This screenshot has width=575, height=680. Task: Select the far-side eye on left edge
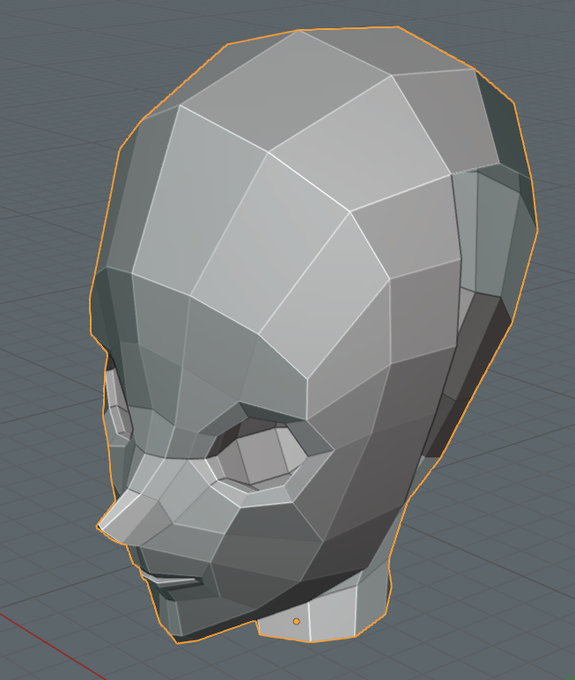[x=116, y=403]
